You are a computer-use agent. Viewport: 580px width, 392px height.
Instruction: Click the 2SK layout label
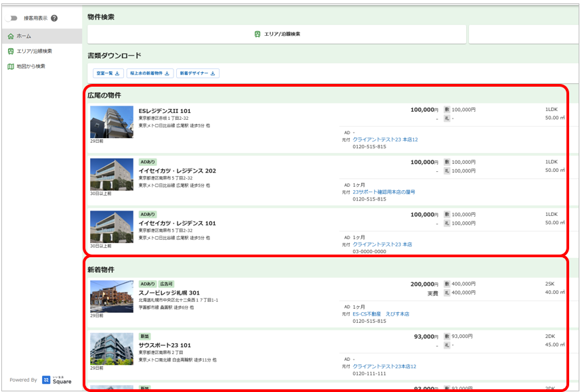pyautogui.click(x=551, y=284)
